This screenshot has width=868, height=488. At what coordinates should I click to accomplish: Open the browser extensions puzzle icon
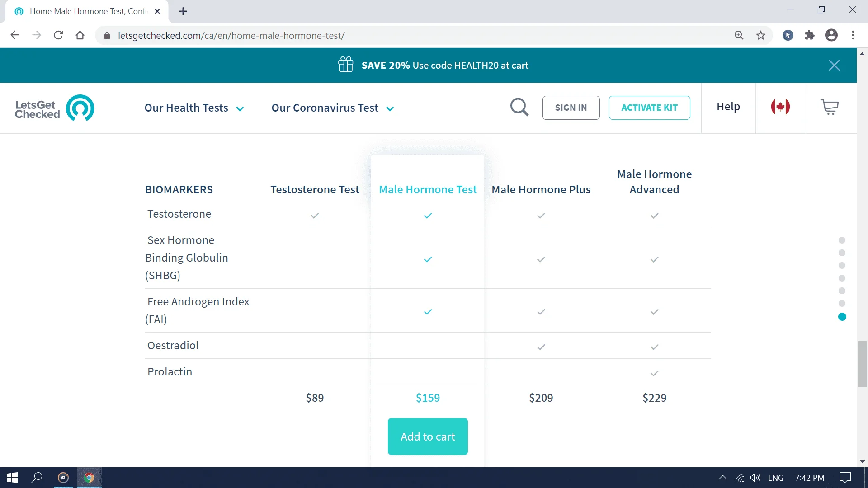pos(810,35)
